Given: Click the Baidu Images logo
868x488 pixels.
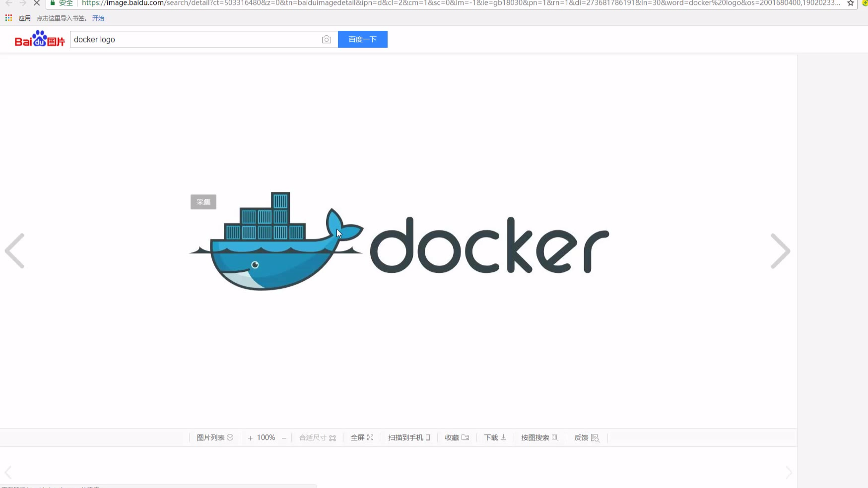Looking at the screenshot, I should [x=40, y=39].
